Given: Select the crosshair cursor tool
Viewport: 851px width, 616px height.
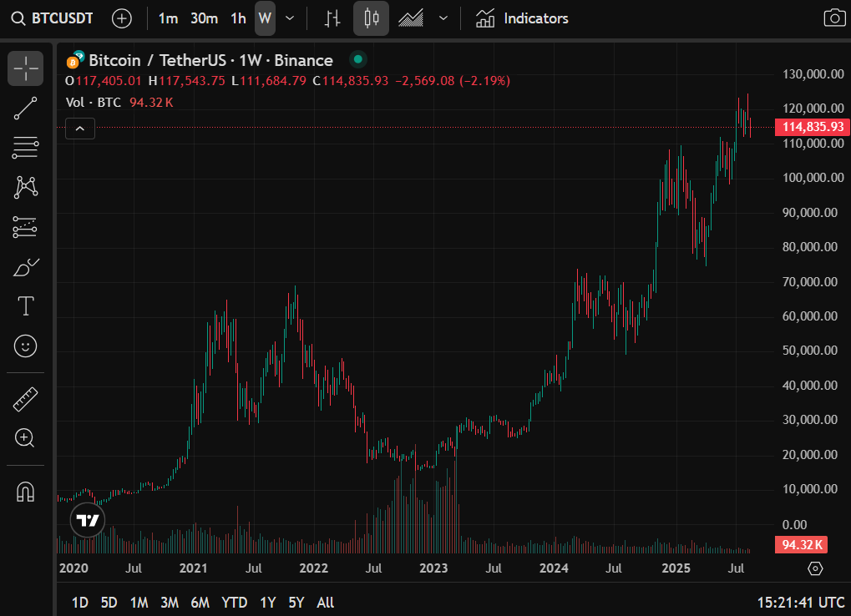Looking at the screenshot, I should pos(26,68).
